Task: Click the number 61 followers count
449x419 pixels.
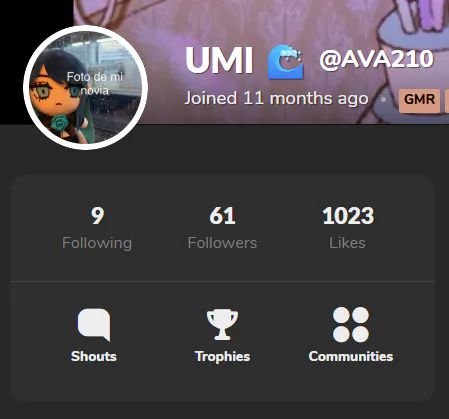Action: click(x=222, y=216)
